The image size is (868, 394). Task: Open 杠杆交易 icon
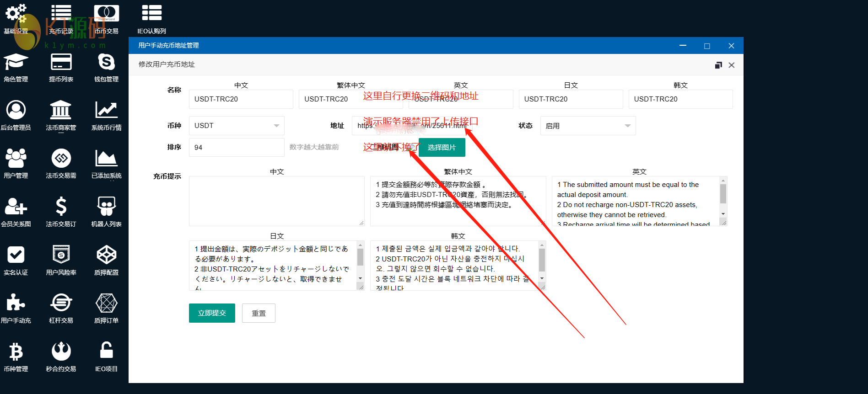point(61,303)
